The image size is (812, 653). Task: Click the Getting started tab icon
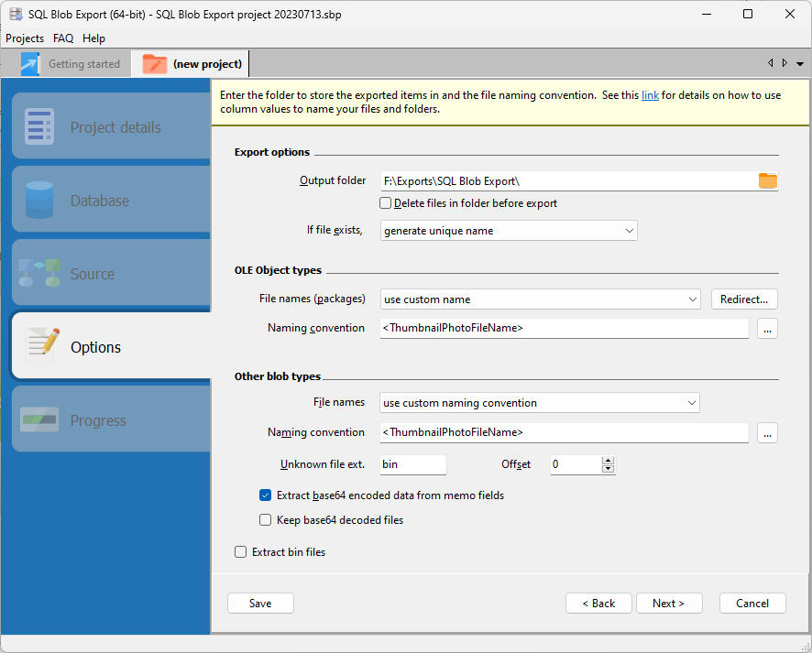[x=29, y=63]
